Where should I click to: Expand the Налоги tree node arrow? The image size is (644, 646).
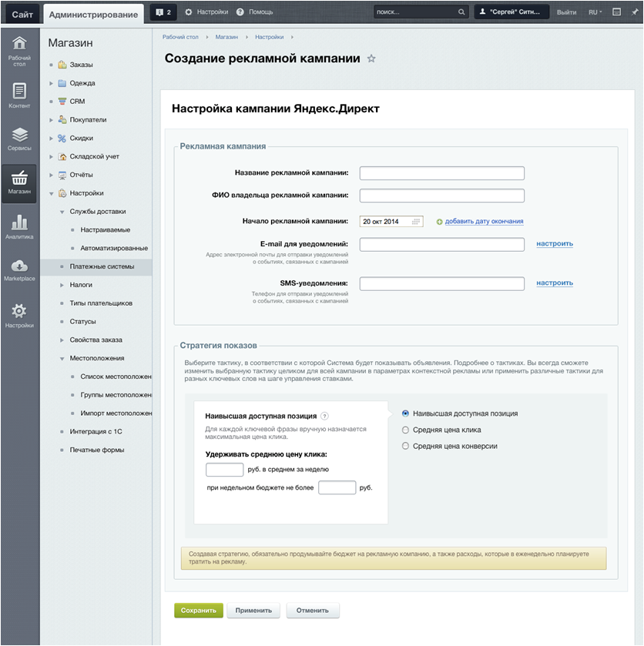click(x=62, y=285)
